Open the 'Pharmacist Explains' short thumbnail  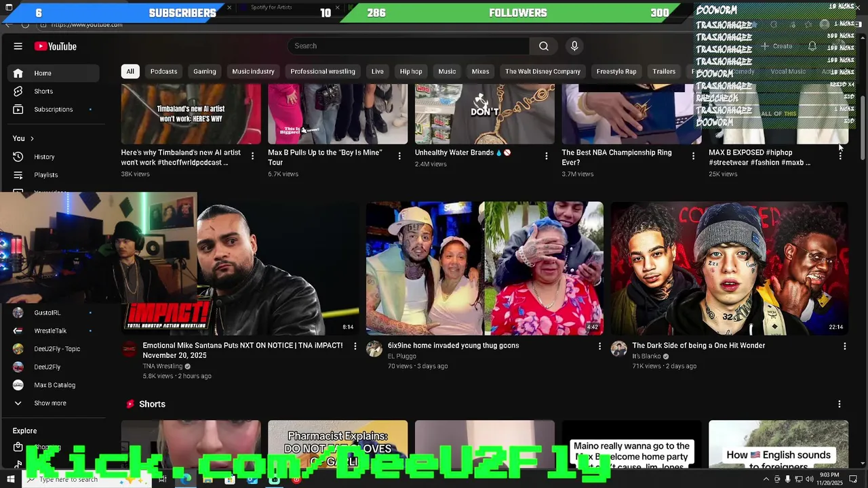(x=338, y=444)
